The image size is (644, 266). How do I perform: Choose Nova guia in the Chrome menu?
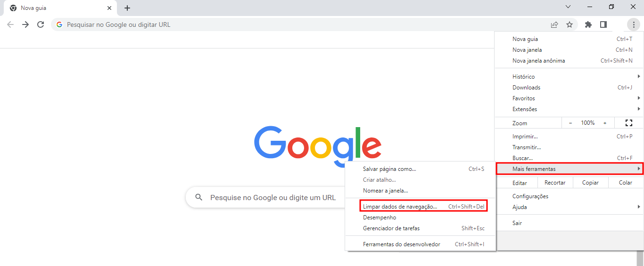point(569,39)
